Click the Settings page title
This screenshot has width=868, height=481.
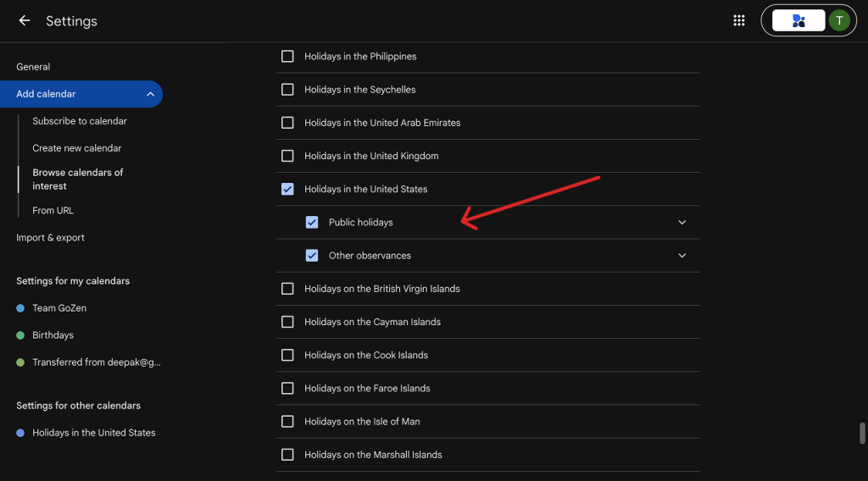(x=71, y=21)
